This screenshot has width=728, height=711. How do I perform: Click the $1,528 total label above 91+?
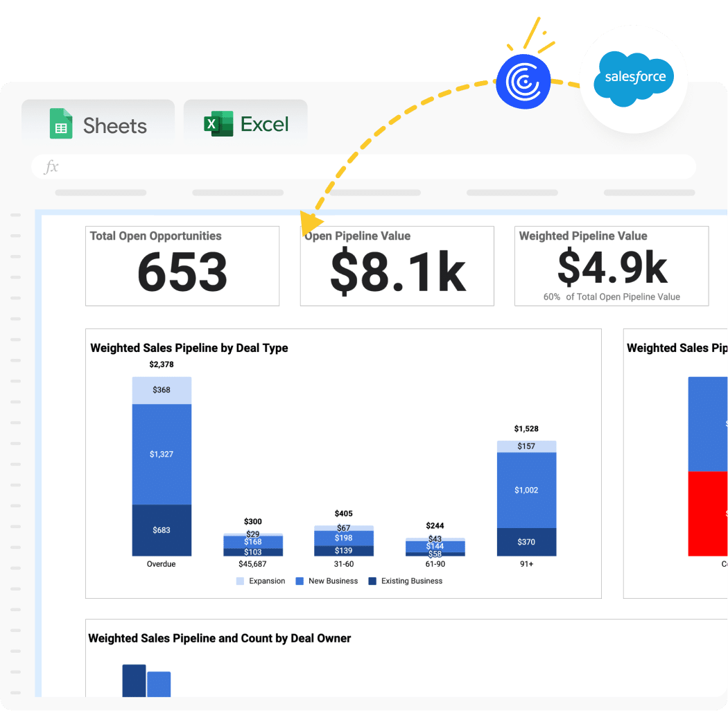point(526,428)
